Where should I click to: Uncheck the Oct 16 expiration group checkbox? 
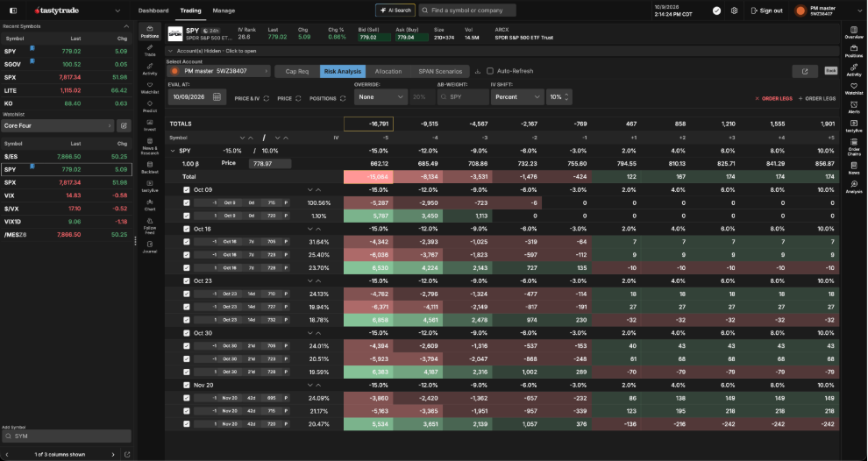pyautogui.click(x=187, y=229)
